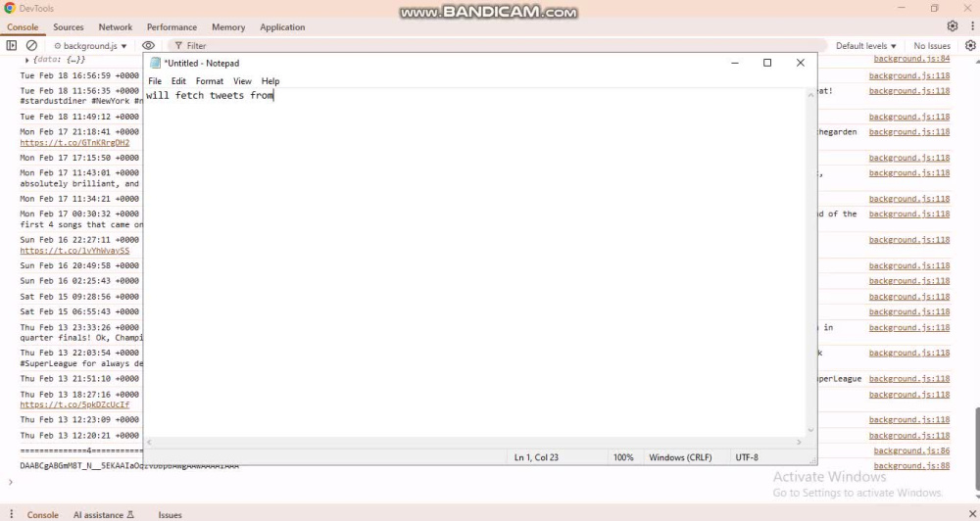Open the background.js context dropdown
Screen dimensions: 980x521
pyautogui.click(x=90, y=46)
